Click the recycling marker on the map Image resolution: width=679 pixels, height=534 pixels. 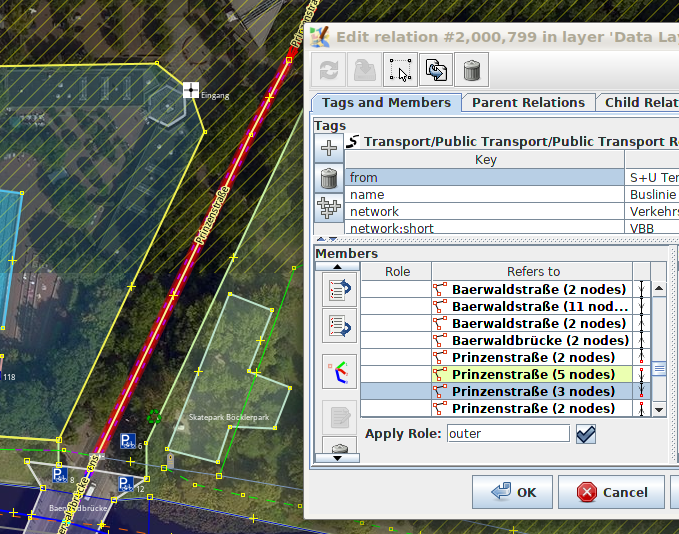click(154, 415)
